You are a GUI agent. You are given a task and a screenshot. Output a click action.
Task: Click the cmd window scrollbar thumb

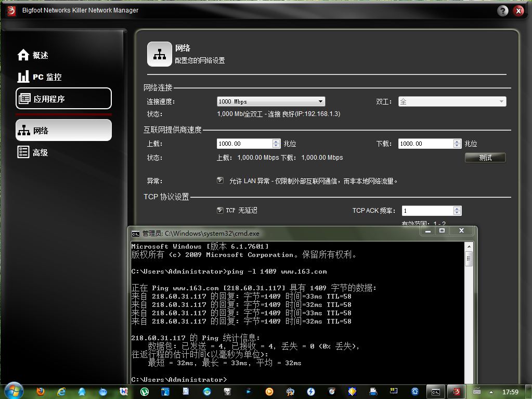tap(469, 259)
